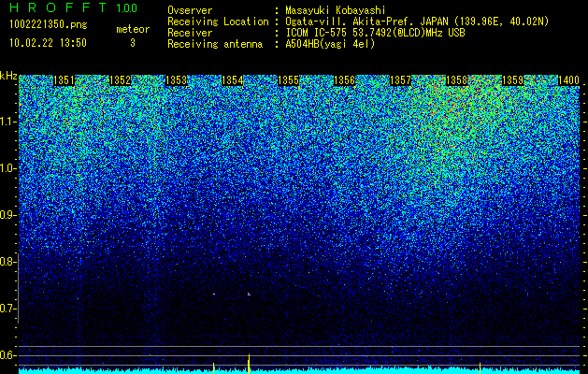Click the tallest yellow spike at bottom

249,364
